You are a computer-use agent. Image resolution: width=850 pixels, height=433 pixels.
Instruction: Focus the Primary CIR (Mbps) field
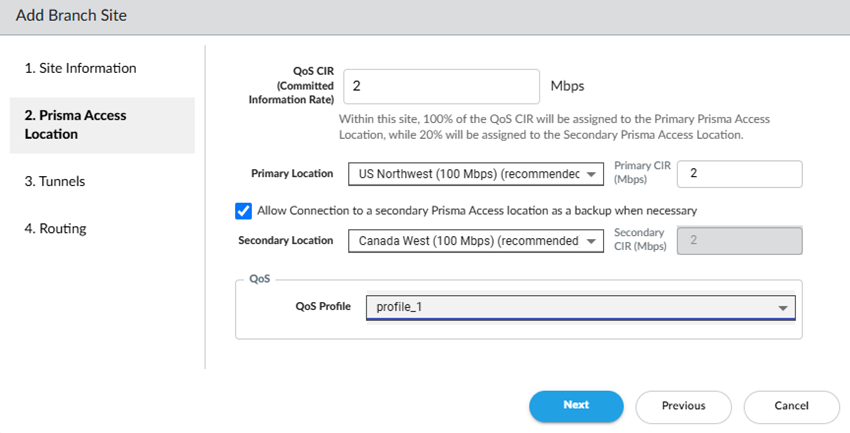(x=739, y=174)
